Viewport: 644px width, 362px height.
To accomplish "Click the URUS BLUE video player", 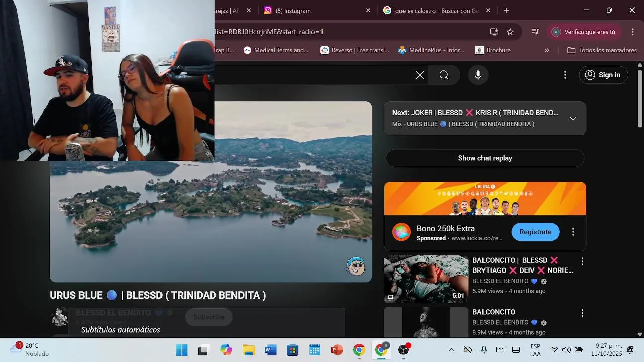I will (211, 191).
